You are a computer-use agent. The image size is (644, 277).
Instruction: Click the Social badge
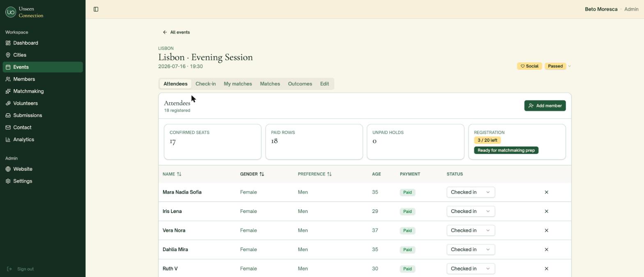click(x=529, y=66)
